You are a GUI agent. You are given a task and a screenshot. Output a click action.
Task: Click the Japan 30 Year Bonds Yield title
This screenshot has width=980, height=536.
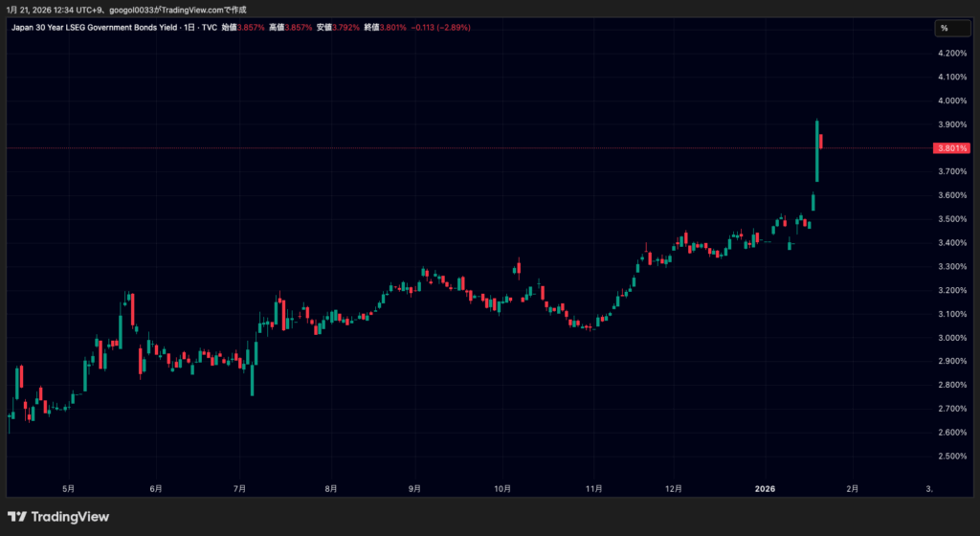[x=93, y=28]
